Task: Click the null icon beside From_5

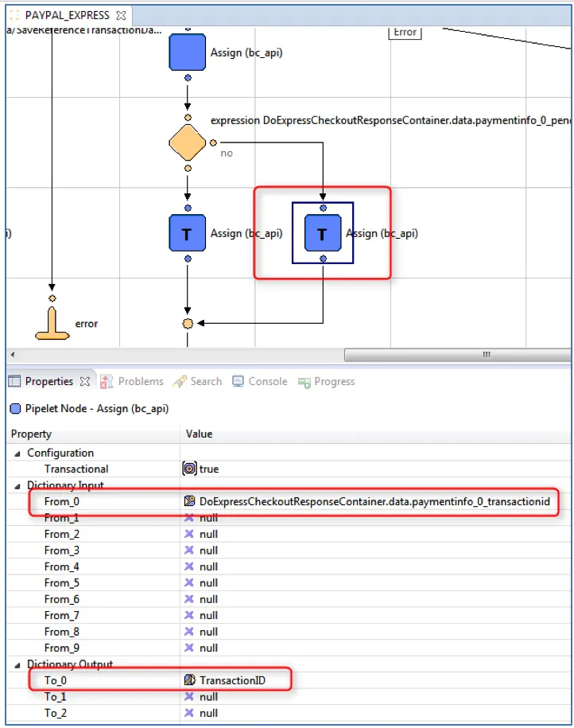Action: (x=189, y=582)
